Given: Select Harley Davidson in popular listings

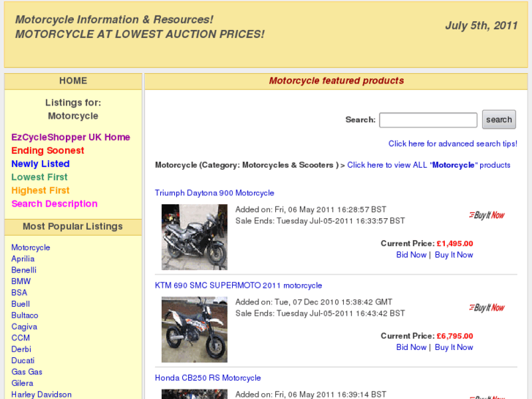Looking at the screenshot, I should [x=42, y=395].
